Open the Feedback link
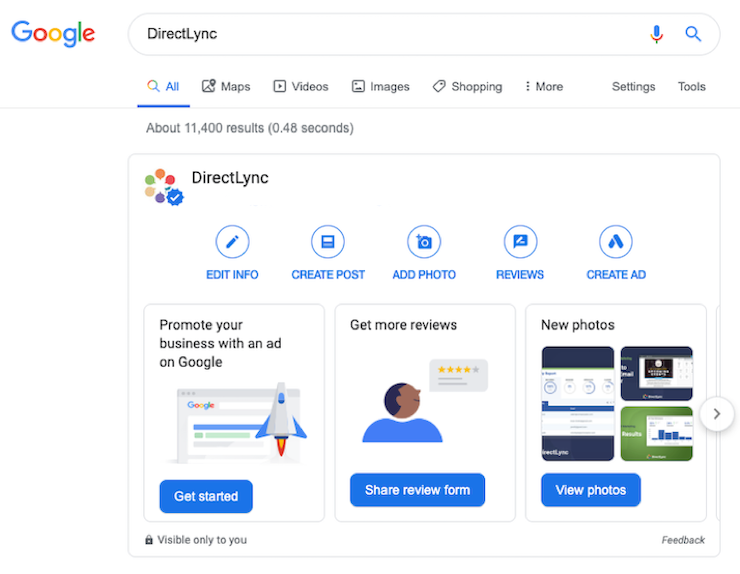 682,540
